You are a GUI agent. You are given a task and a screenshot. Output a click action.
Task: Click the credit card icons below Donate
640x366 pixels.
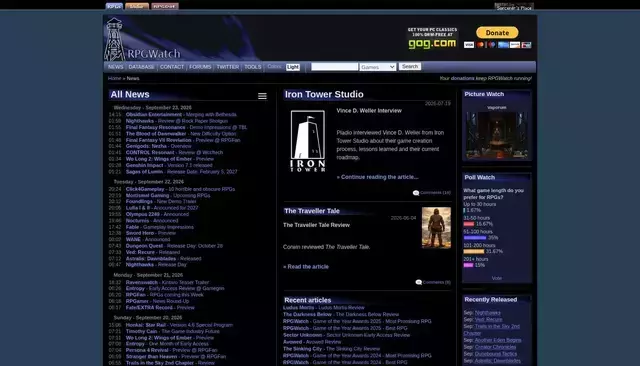(x=498, y=45)
